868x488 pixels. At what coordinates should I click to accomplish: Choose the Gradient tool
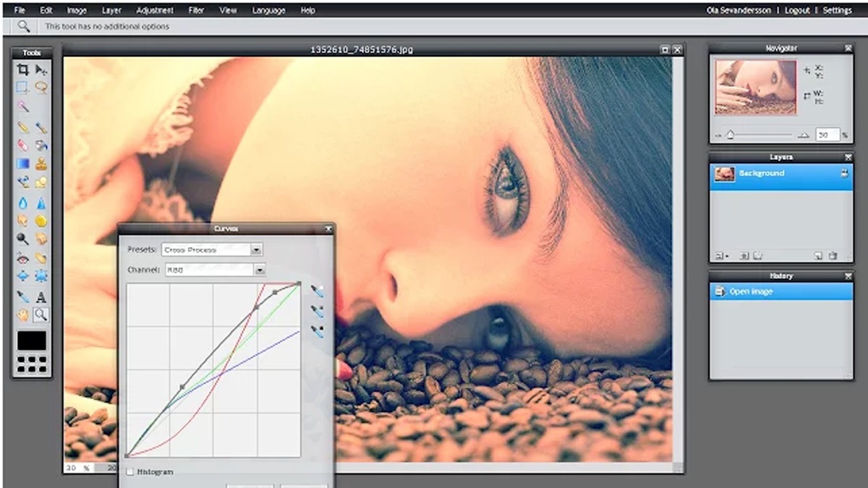pyautogui.click(x=23, y=163)
